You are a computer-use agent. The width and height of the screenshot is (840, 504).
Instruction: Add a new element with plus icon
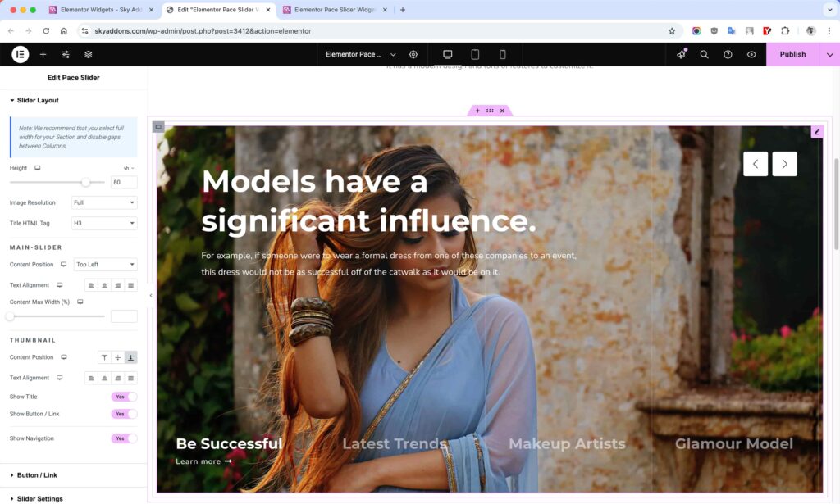point(43,55)
